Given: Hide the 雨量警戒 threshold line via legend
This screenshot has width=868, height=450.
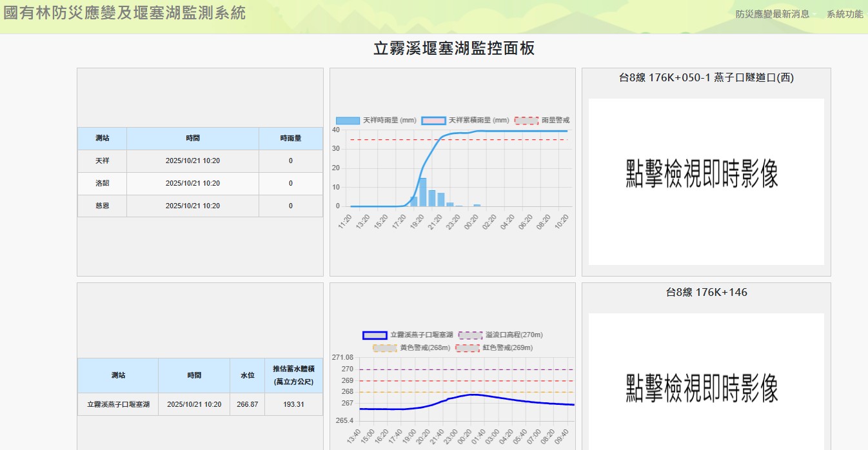Looking at the screenshot, I should [527, 121].
